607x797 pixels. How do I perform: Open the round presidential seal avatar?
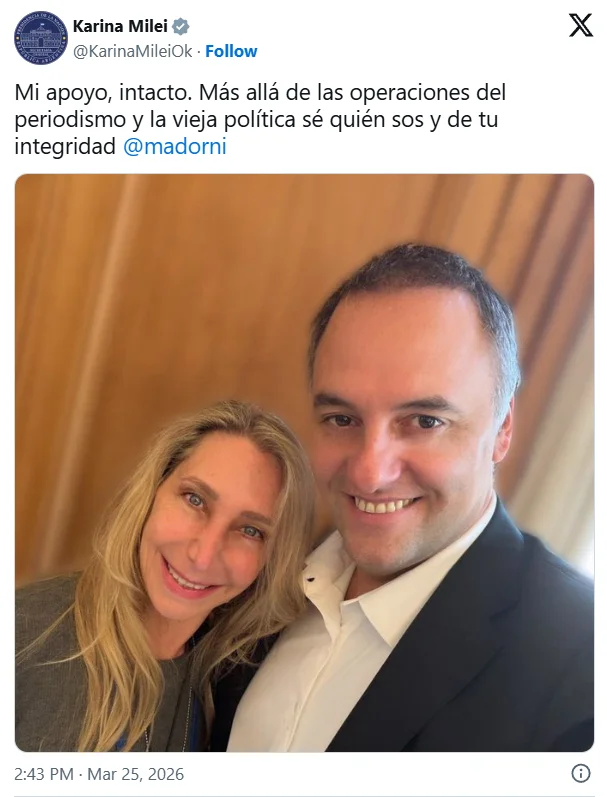click(x=41, y=38)
